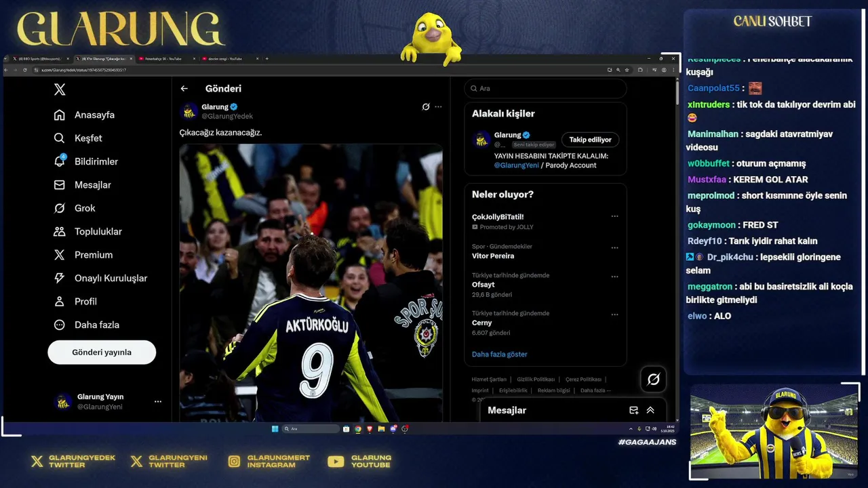Open File Explorer from the taskbar
The width and height of the screenshot is (868, 488).
click(381, 429)
